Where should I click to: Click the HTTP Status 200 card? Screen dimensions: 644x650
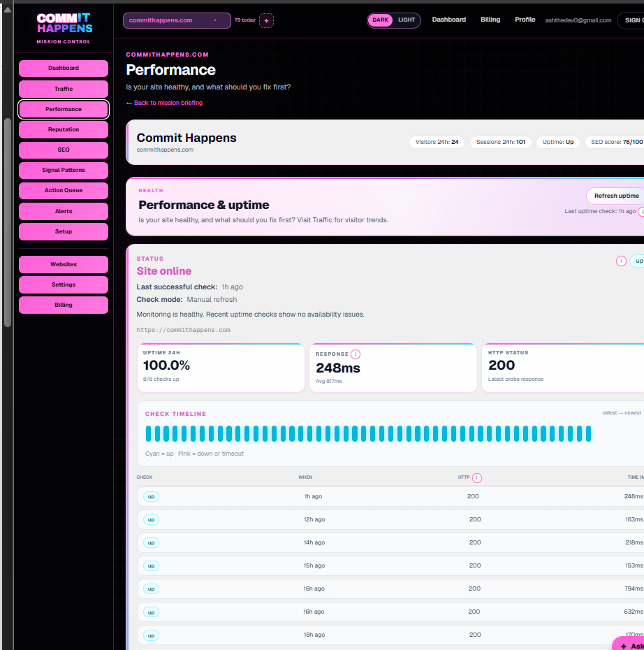coord(563,368)
